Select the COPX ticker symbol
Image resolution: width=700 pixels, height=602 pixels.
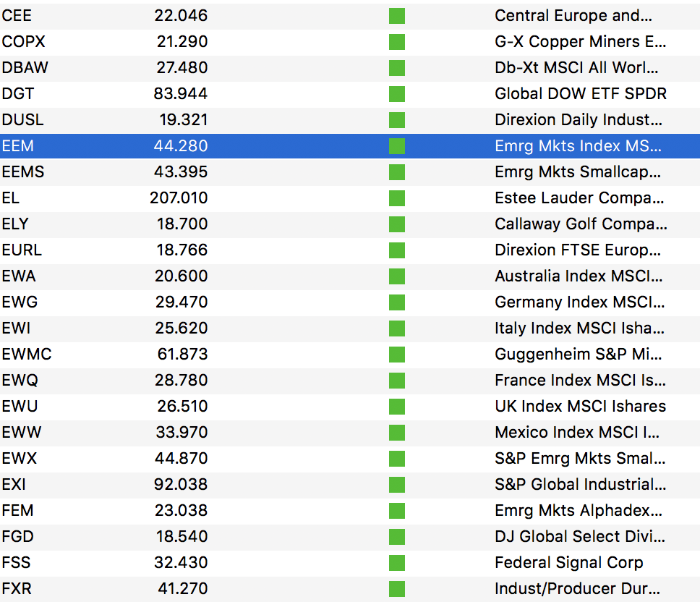23,41
